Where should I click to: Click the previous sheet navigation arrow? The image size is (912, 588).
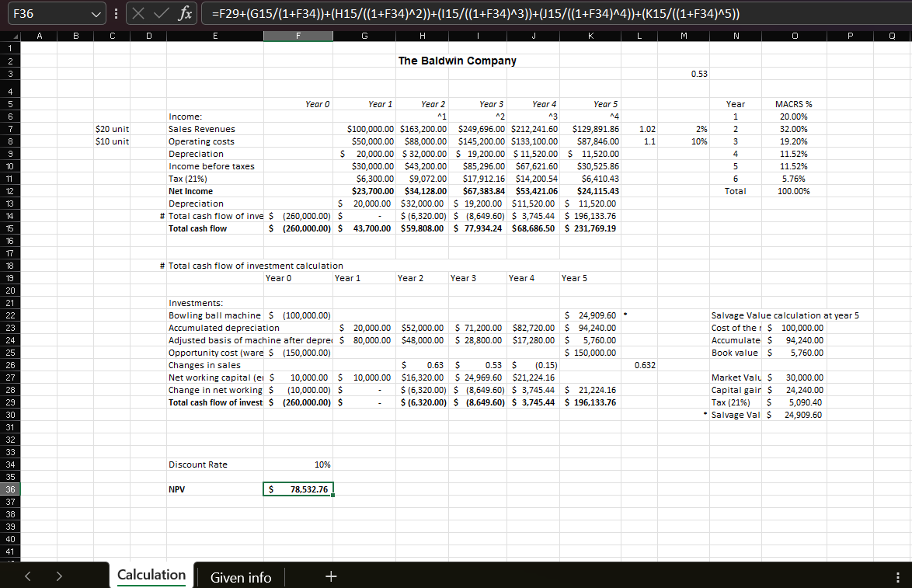point(28,576)
